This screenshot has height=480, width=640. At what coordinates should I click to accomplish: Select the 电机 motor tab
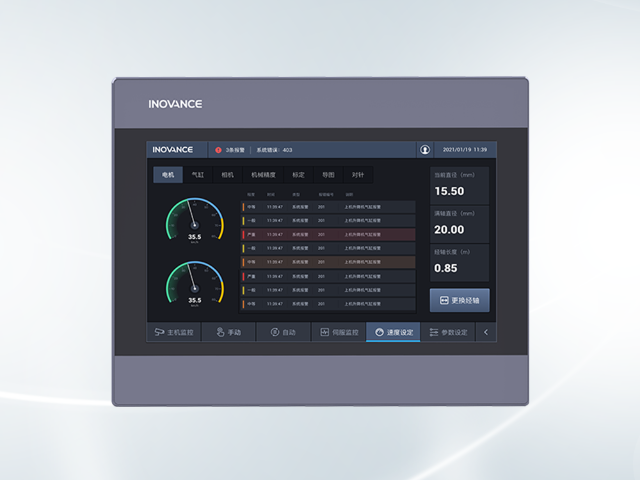point(168,175)
